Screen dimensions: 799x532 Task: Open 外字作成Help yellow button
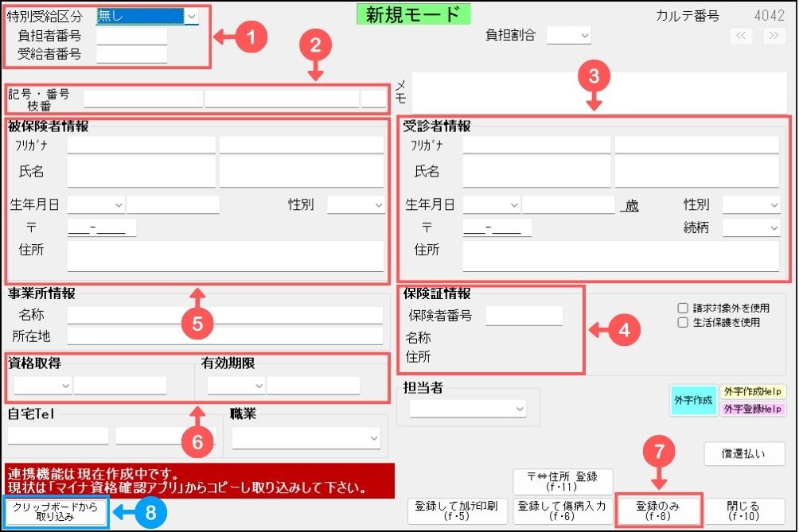(752, 392)
